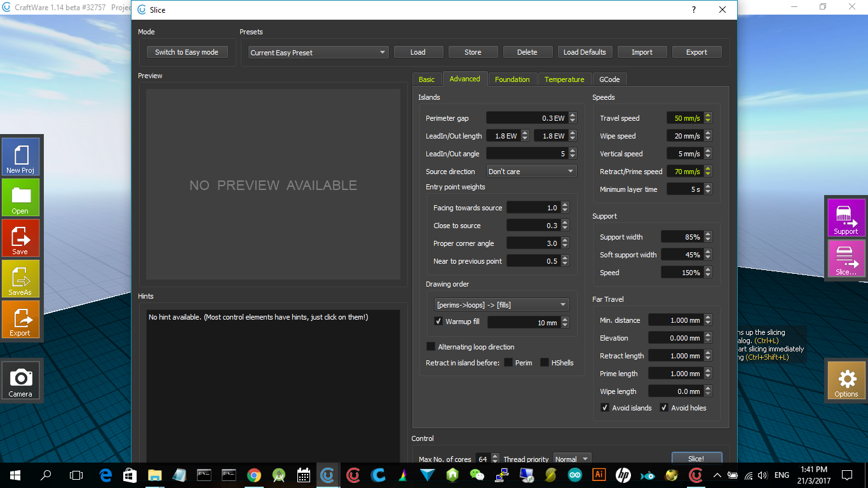Click the pink Slice... icon on right
Viewport: 868px width, 488px height.
point(846,258)
